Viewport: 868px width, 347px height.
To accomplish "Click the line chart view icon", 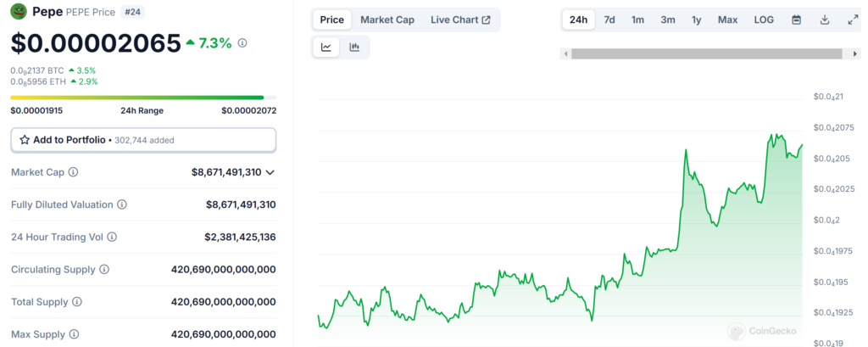I will point(326,48).
